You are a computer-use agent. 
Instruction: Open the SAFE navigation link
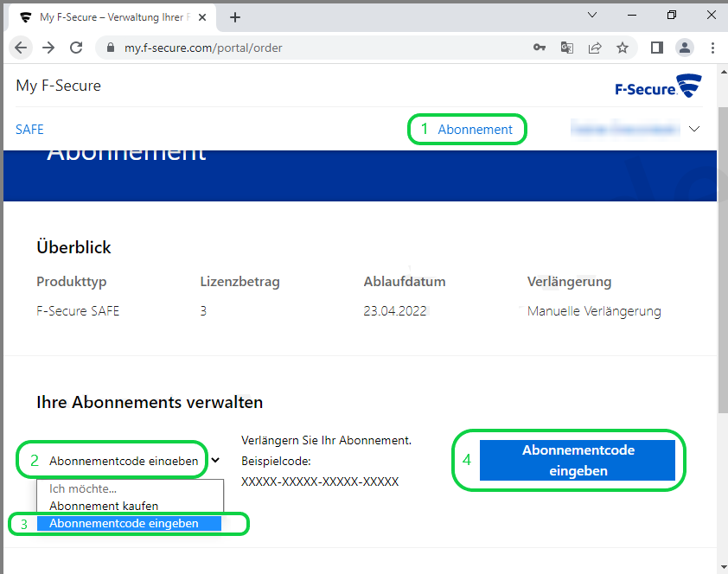(x=29, y=130)
